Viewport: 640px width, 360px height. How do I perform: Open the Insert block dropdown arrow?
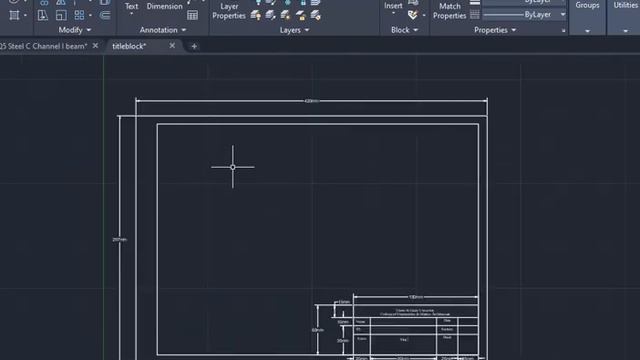pyautogui.click(x=393, y=13)
